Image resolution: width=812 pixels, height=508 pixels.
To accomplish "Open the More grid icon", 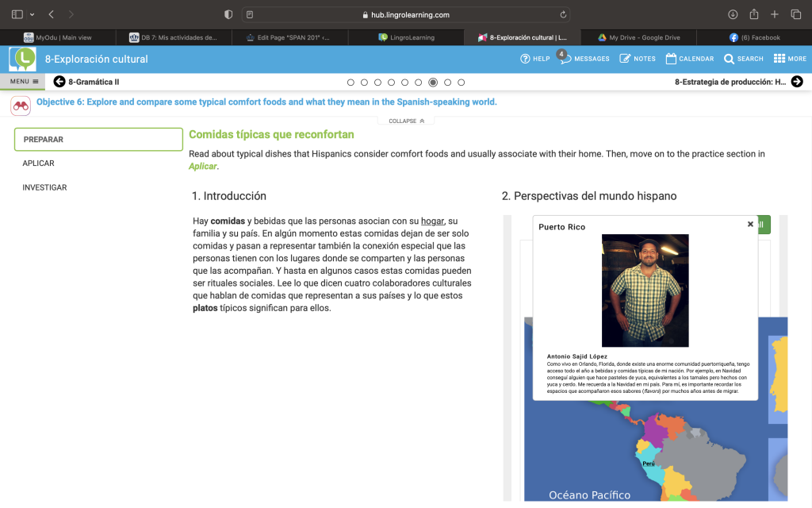I will pos(779,58).
